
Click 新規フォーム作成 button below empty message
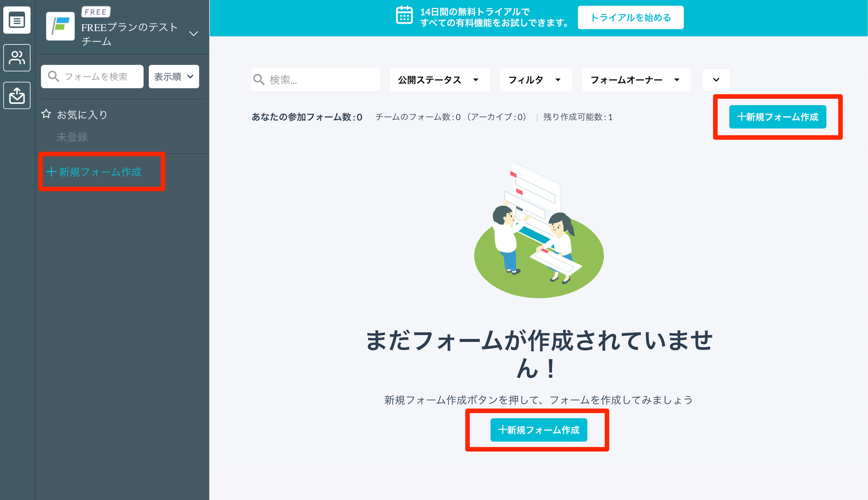538,430
